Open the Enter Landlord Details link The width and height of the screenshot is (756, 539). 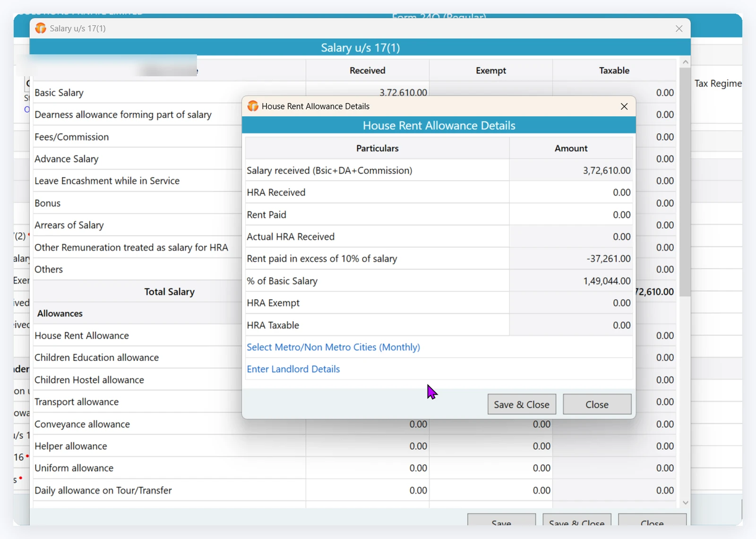tap(293, 369)
